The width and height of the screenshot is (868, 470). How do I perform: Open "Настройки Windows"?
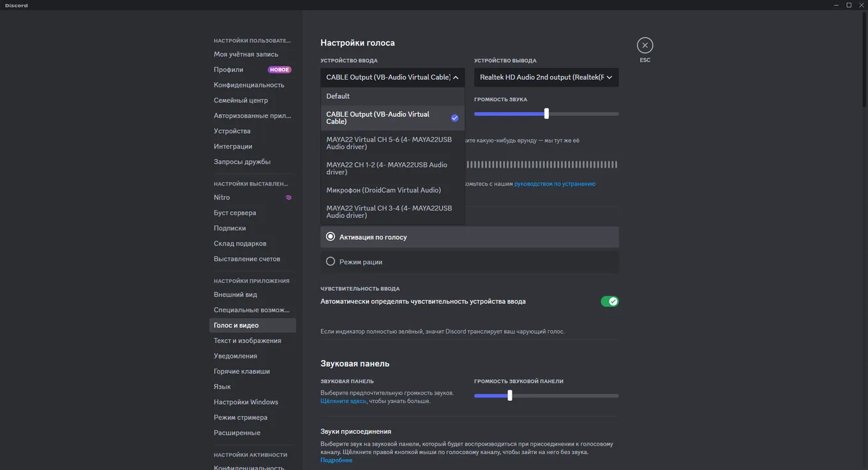pos(253,402)
